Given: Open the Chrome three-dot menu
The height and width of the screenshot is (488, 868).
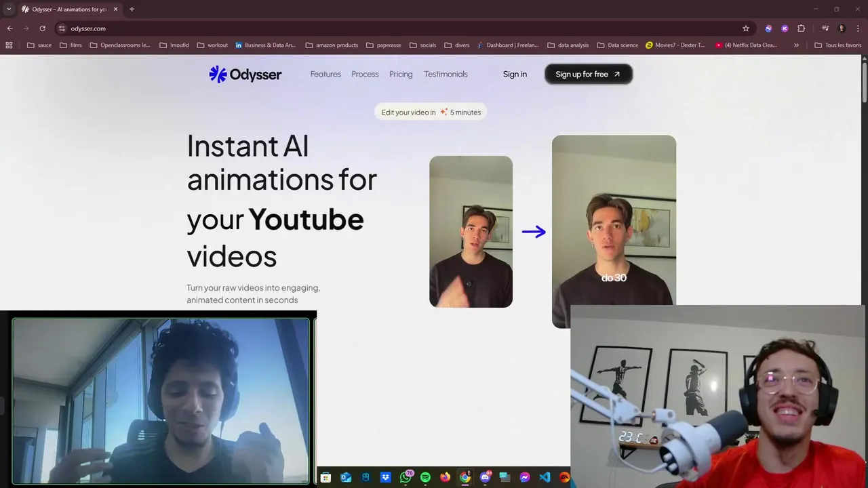Looking at the screenshot, I should [857, 28].
